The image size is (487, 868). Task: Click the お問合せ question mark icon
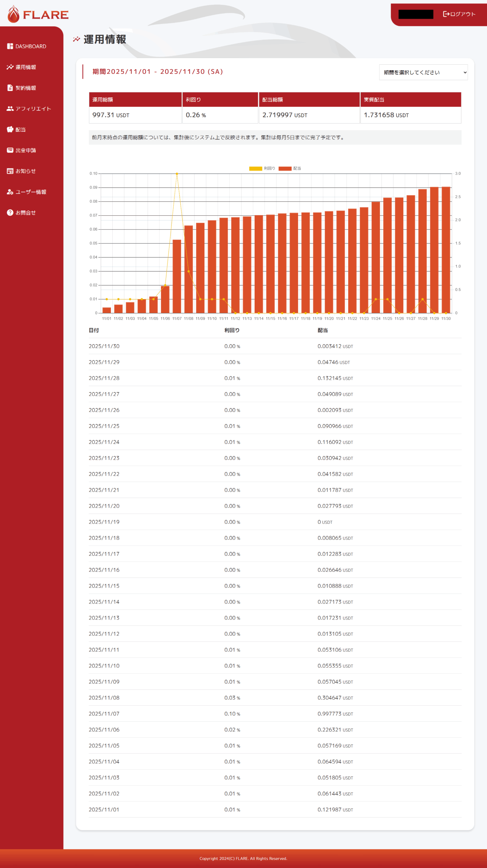pos(10,213)
